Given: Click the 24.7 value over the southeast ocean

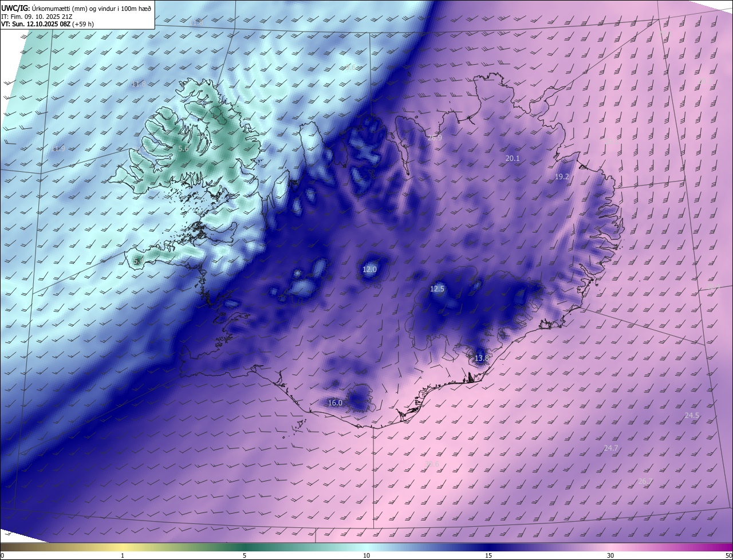Looking at the screenshot, I should (611, 448).
